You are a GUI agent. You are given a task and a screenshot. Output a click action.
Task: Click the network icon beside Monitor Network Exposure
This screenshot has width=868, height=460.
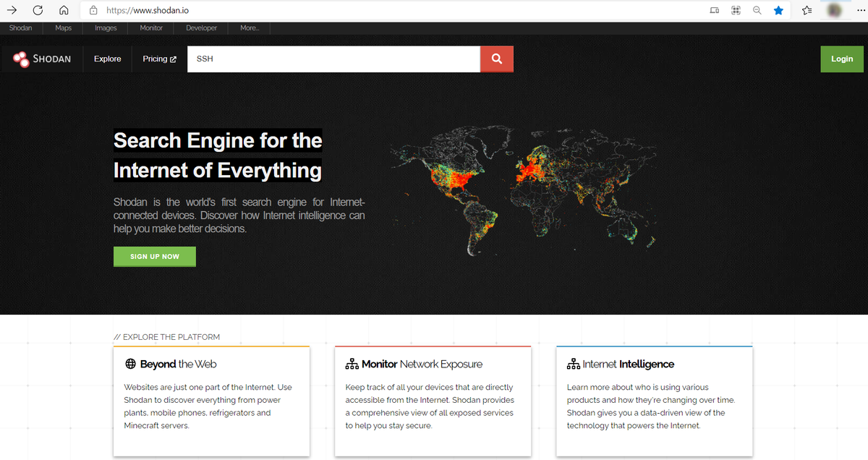[x=352, y=363]
